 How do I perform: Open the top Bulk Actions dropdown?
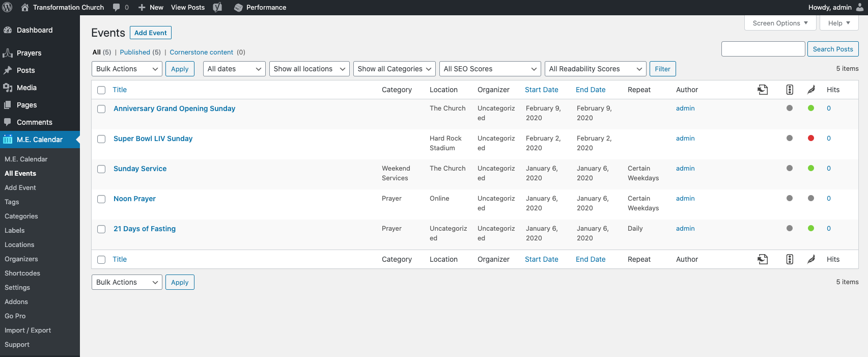coord(127,69)
